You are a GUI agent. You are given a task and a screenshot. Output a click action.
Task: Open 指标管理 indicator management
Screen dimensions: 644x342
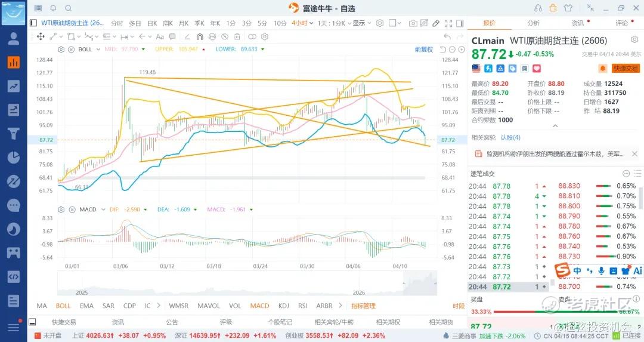point(364,306)
